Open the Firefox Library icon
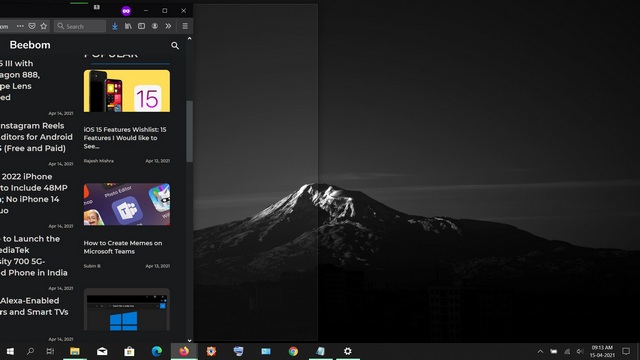This screenshot has height=360, width=640. (x=128, y=26)
